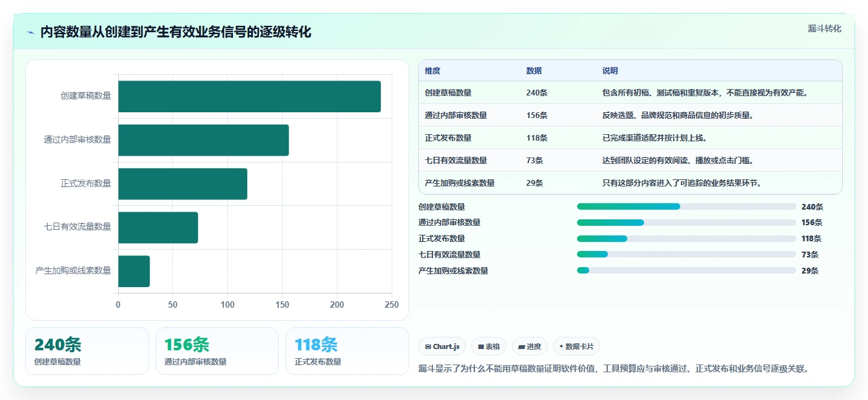The width and height of the screenshot is (868, 400).
Task: Click the 250 tick on the chart's x-axis
Action: tap(392, 305)
